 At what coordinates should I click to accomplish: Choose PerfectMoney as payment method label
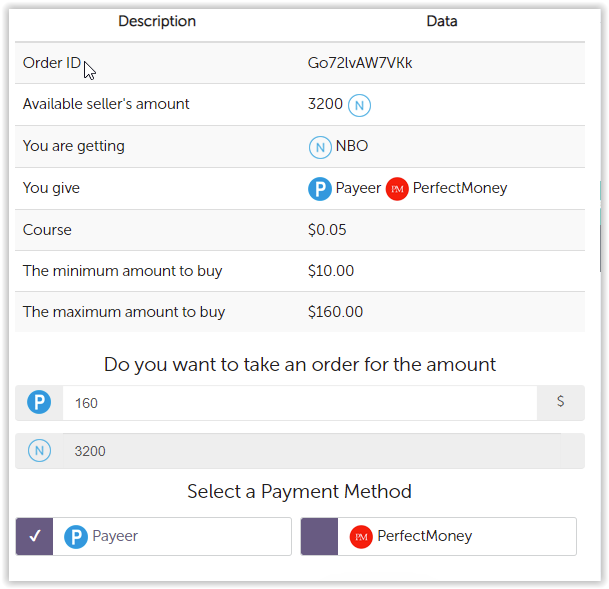click(424, 537)
